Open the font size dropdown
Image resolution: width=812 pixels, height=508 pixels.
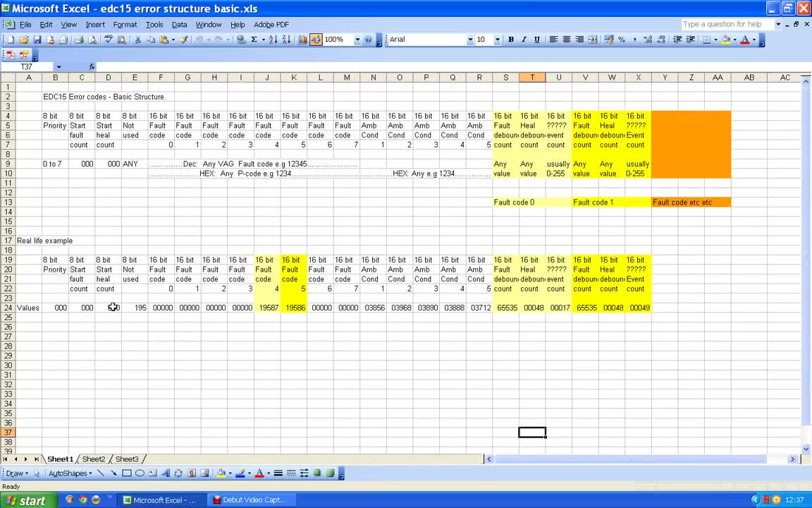click(x=497, y=40)
